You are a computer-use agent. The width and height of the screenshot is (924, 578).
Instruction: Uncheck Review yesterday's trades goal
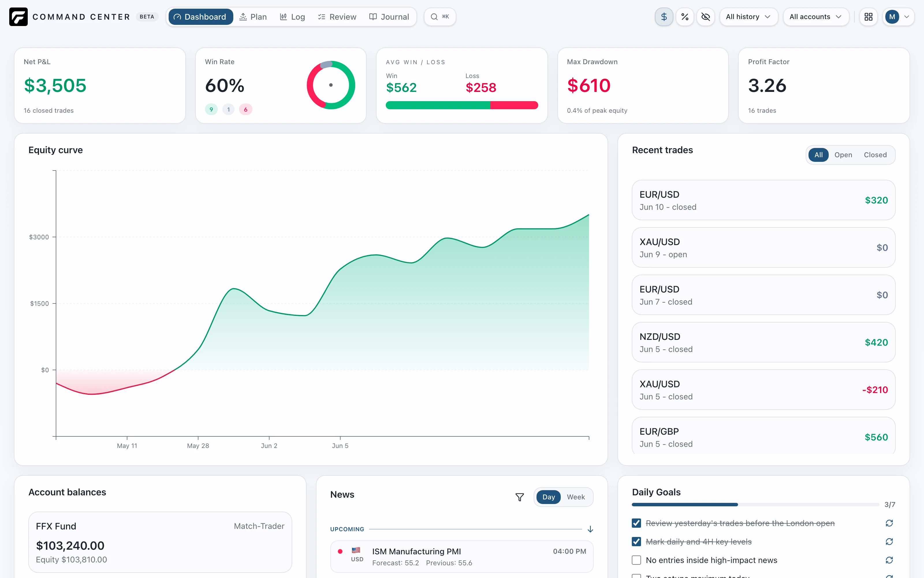(x=636, y=523)
